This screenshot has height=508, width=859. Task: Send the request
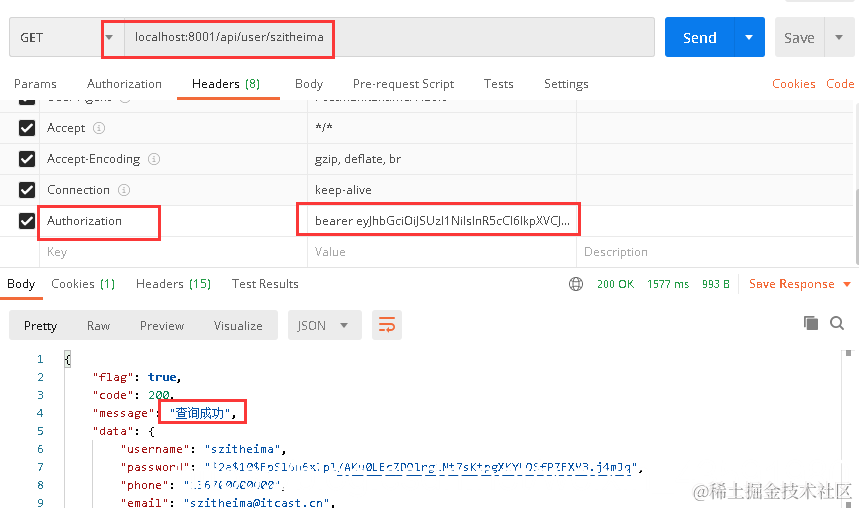[700, 37]
